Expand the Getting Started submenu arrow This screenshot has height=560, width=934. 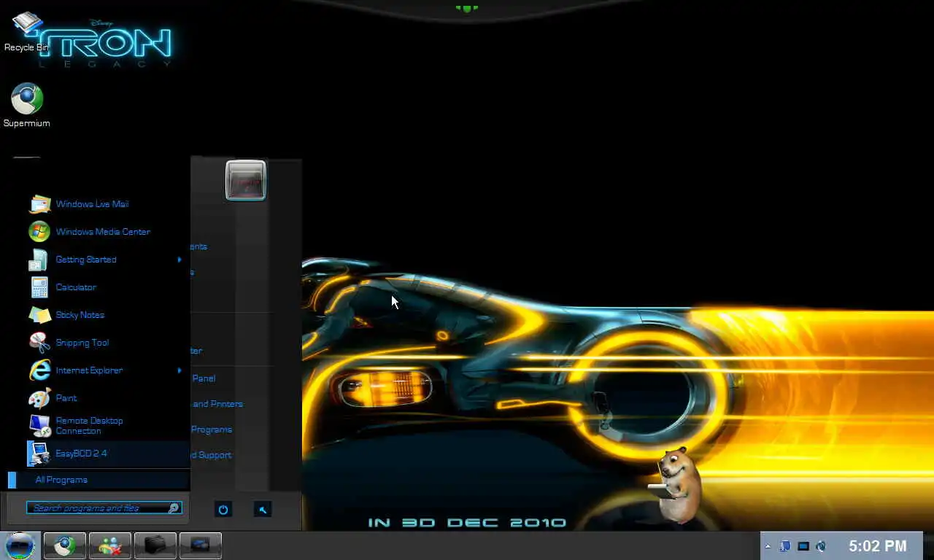pyautogui.click(x=180, y=260)
